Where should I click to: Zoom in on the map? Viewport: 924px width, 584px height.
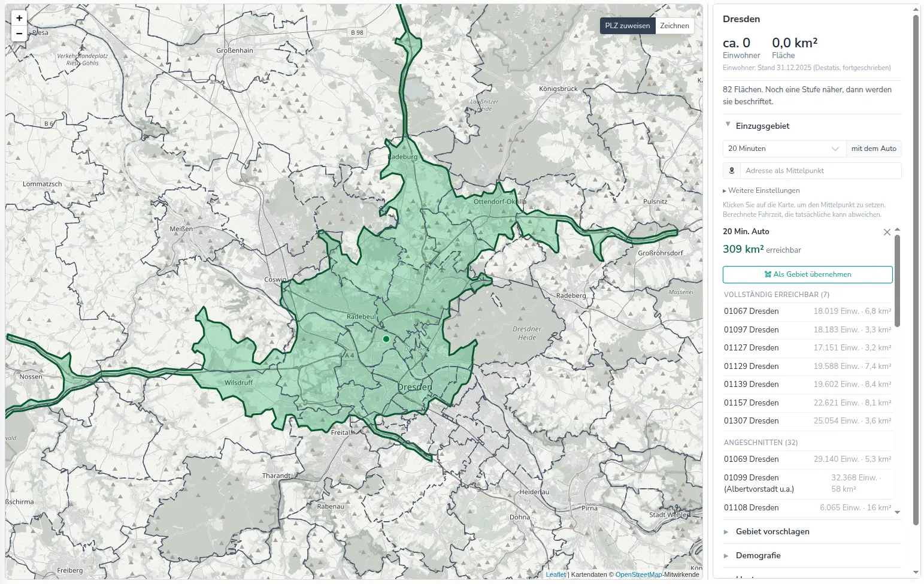[x=19, y=19]
